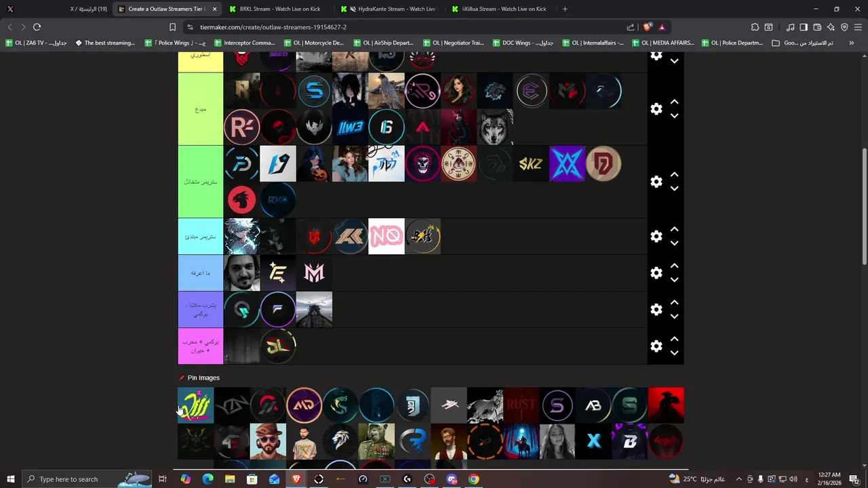Open the Interceptor Comma... bookmark
868x488 pixels.
click(244, 43)
